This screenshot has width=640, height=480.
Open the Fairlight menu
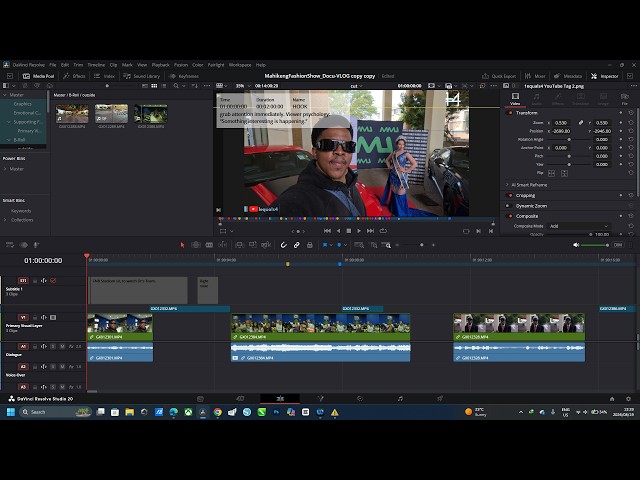click(x=216, y=65)
